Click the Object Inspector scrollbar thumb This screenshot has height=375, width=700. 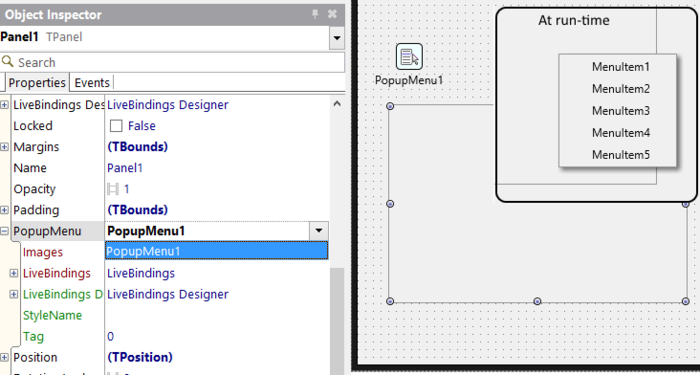338,321
